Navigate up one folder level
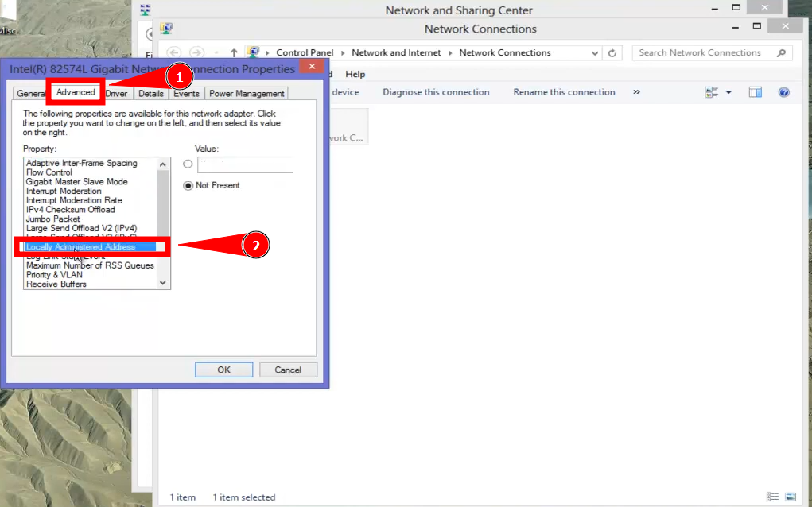This screenshot has height=507, width=812. 231,52
